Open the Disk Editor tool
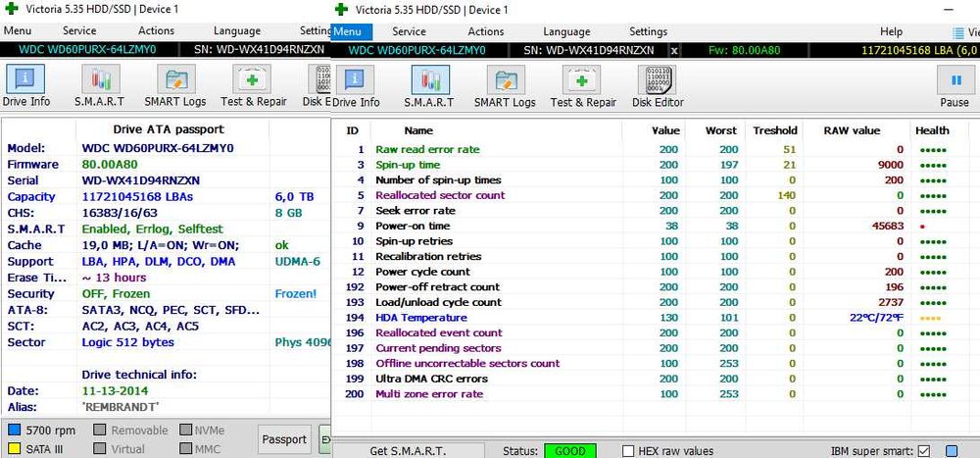Screen dimensions: 980x458 (x=658, y=85)
